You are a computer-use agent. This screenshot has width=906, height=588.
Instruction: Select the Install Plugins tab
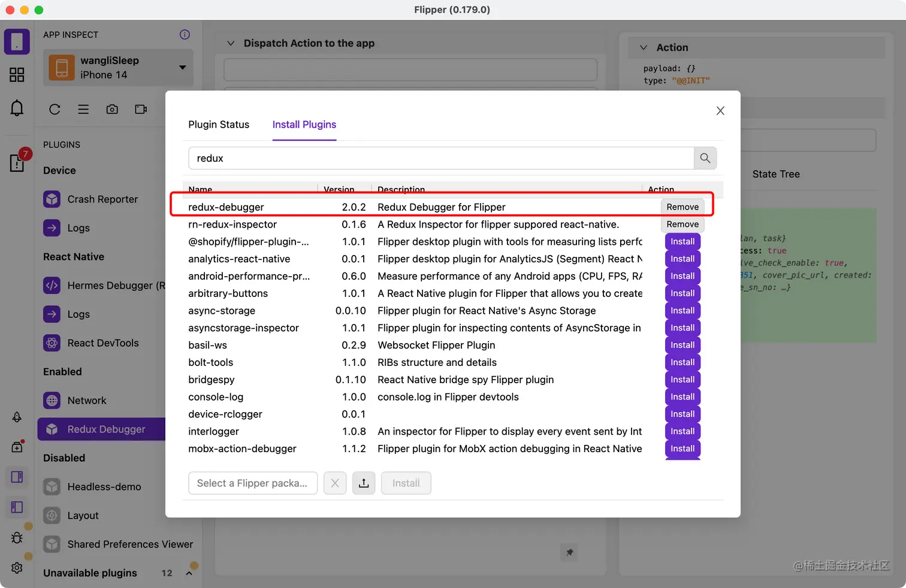pos(304,125)
